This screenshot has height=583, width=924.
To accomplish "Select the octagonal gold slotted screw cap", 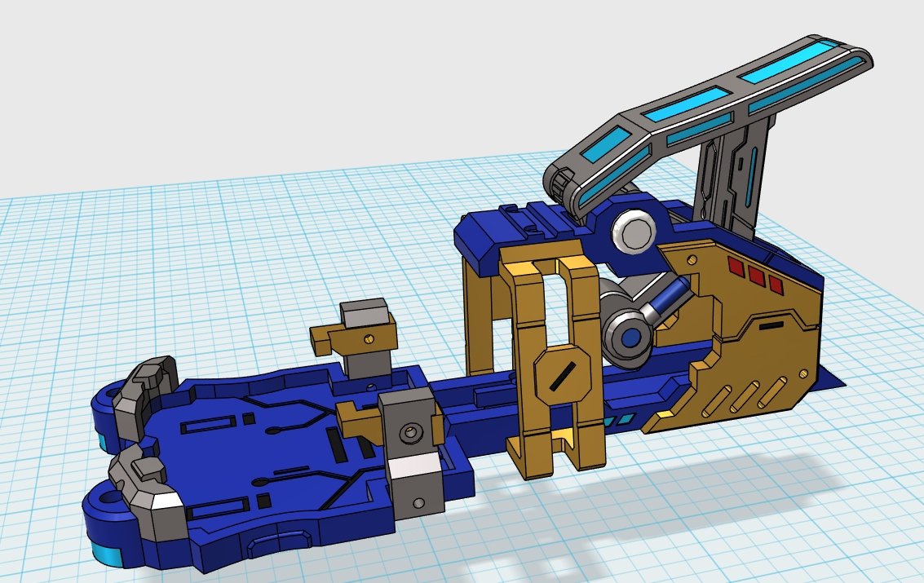I will point(562,374).
